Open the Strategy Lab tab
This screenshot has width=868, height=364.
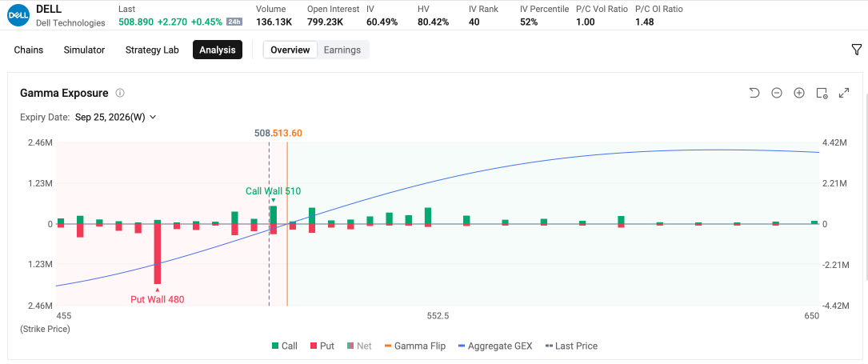pos(152,50)
